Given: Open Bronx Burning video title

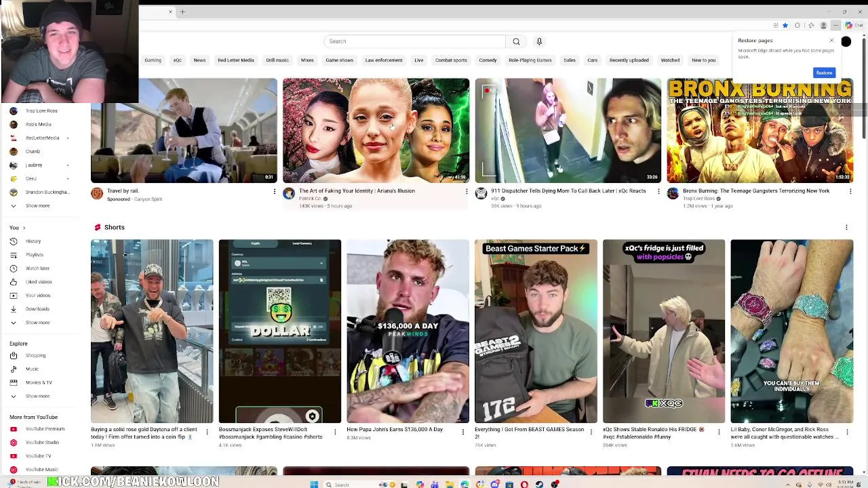Looking at the screenshot, I should tap(755, 191).
